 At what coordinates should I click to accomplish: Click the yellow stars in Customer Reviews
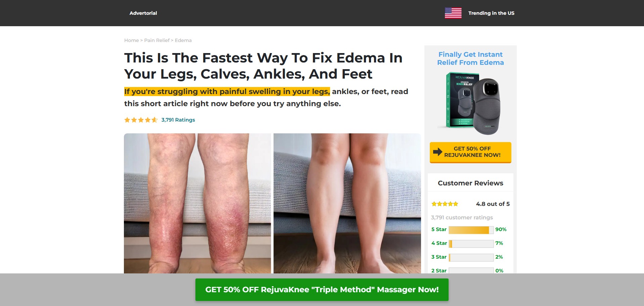tap(445, 204)
